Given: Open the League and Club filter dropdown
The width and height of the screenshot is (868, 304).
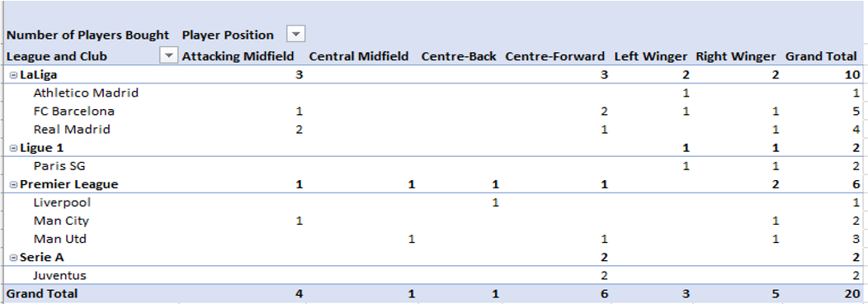Looking at the screenshot, I should coord(169,55).
